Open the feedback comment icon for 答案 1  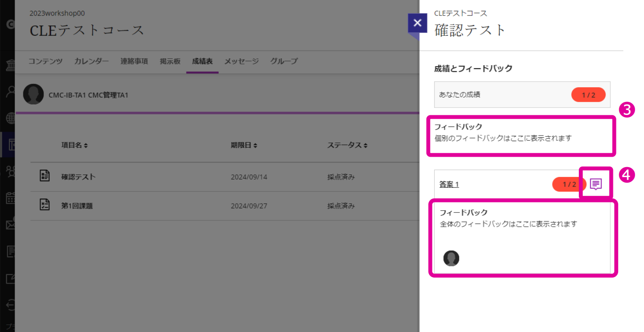pos(596,184)
